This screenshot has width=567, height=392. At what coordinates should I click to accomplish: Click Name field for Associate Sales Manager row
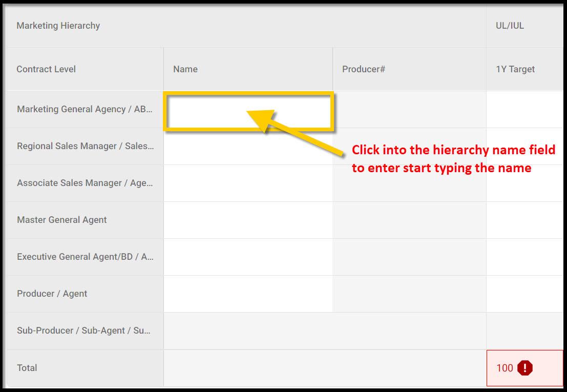pos(248,183)
